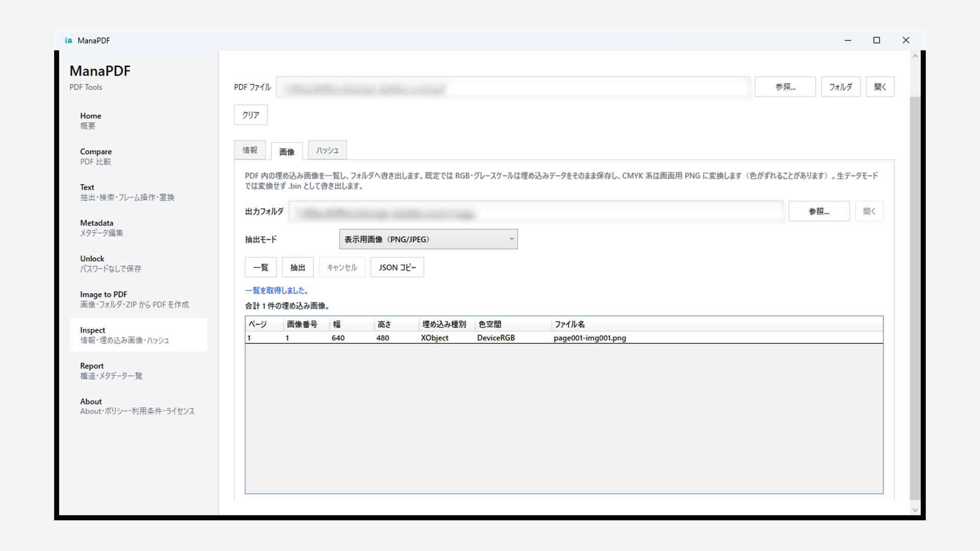Open the Report section
This screenshot has height=551, width=980.
(138, 371)
